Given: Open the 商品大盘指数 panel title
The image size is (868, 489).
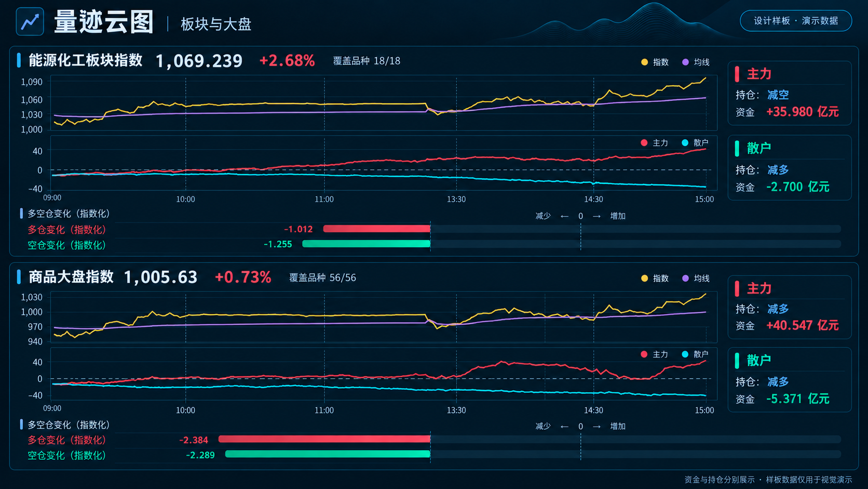Looking at the screenshot, I should pyautogui.click(x=71, y=276).
